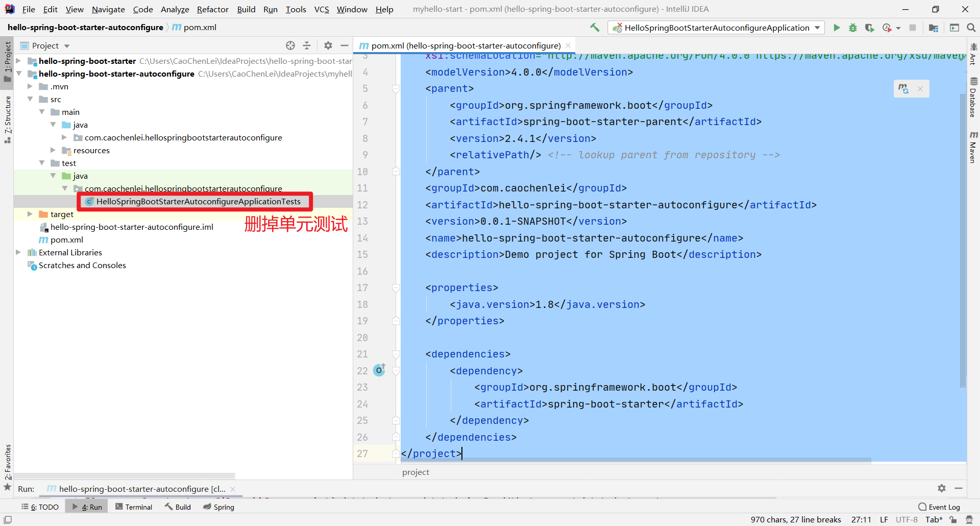The height and width of the screenshot is (526, 980).
Task: Minimize the Run tool window
Action: 959,488
